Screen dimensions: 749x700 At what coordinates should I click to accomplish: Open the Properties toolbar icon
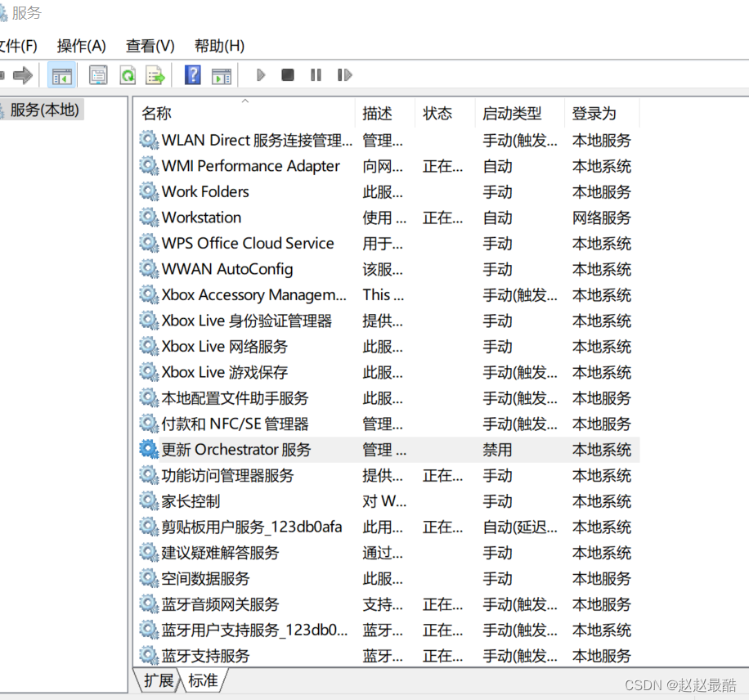pyautogui.click(x=98, y=75)
